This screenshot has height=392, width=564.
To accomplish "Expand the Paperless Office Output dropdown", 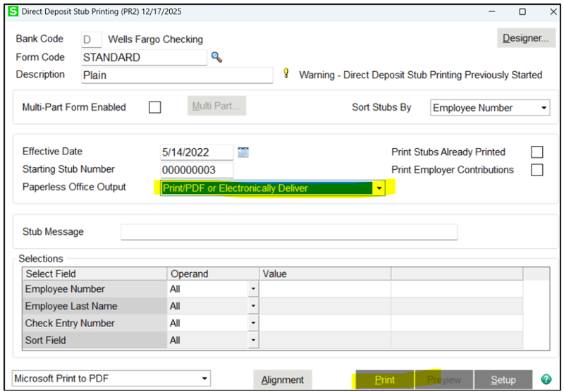I will [x=379, y=188].
